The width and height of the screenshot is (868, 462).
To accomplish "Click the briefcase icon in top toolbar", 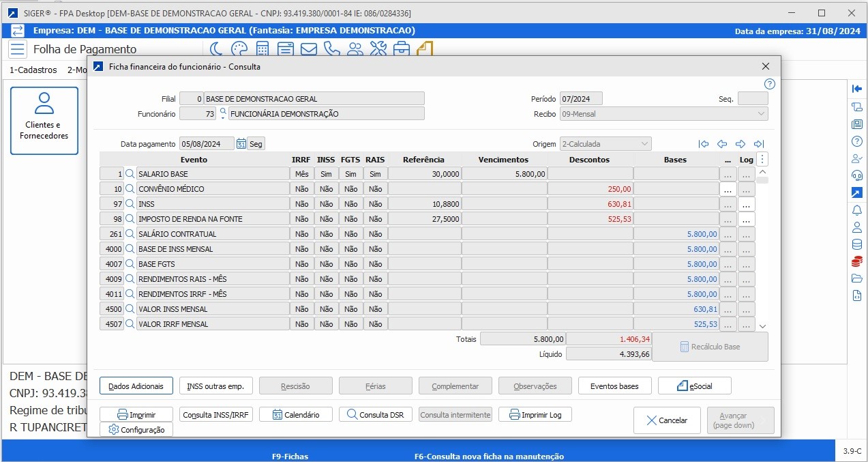I will coord(402,49).
